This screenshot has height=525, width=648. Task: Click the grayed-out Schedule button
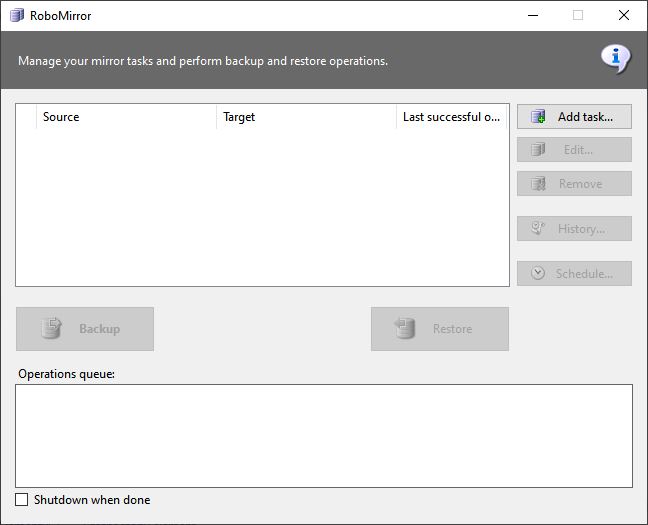point(574,273)
